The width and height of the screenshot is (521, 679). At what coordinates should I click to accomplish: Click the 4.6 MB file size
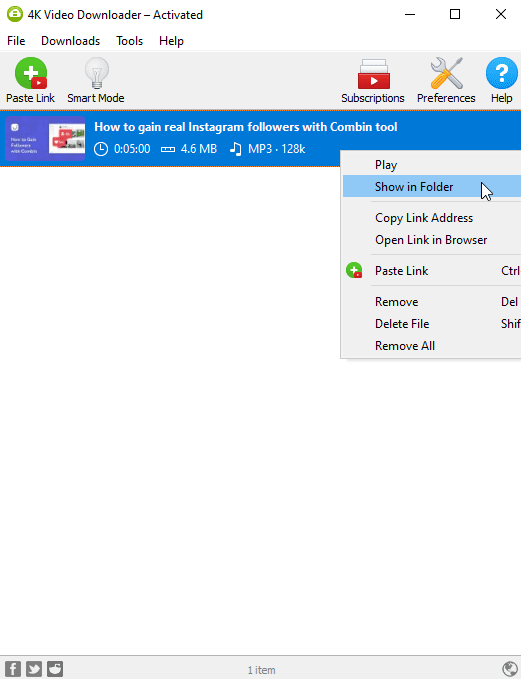199,149
